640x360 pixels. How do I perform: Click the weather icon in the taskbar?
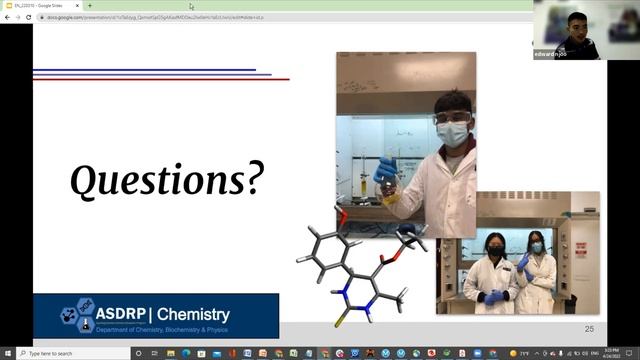pos(513,353)
